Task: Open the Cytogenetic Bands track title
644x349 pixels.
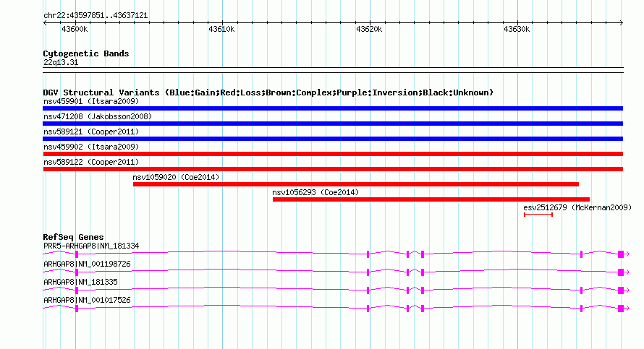Action: [86, 53]
